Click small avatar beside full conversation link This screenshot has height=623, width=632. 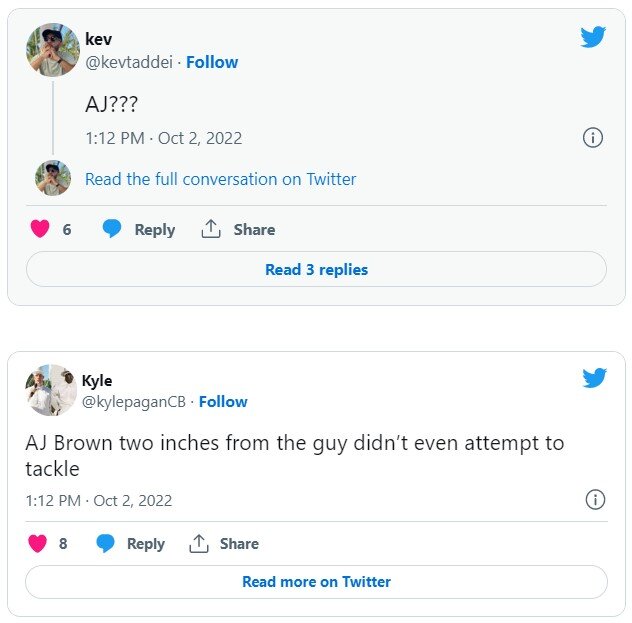pyautogui.click(x=52, y=178)
